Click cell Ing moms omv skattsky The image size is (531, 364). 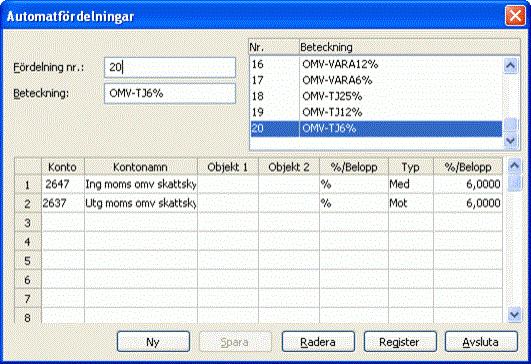(x=141, y=184)
